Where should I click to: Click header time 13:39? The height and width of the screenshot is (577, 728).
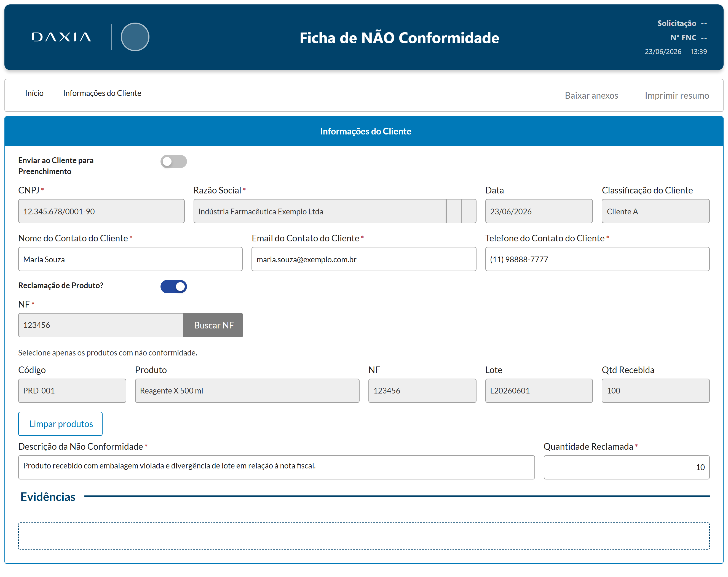698,51
